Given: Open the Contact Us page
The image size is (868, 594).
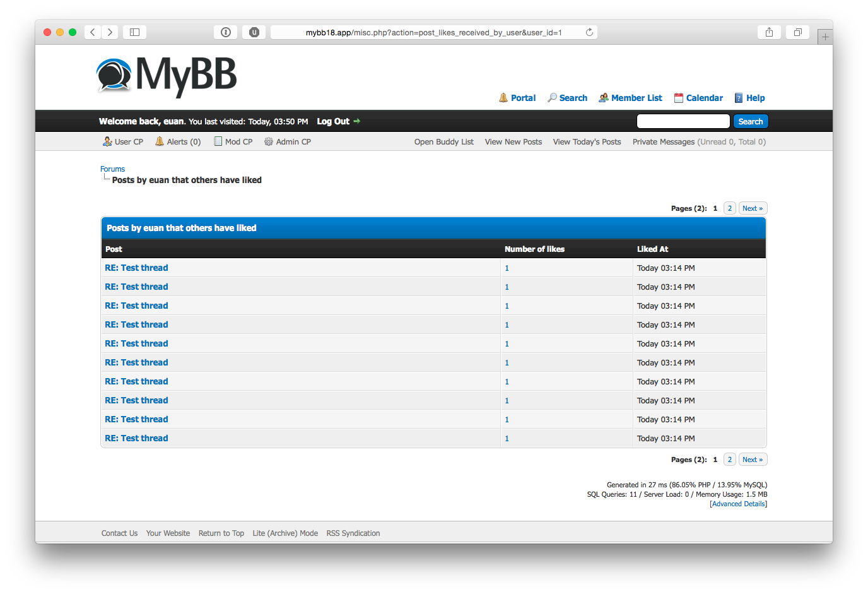Looking at the screenshot, I should (119, 533).
